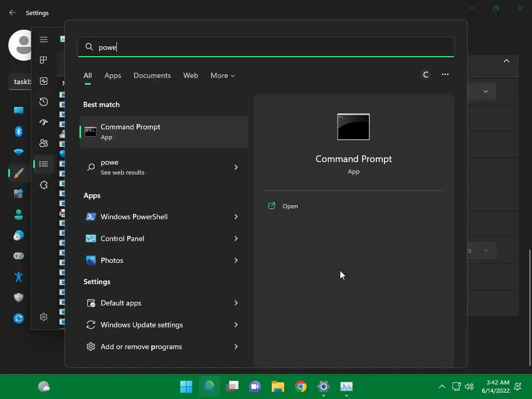Select Time & language clock icon in Settings sidebar
Viewport: 532px width, 399px height.
19,235
